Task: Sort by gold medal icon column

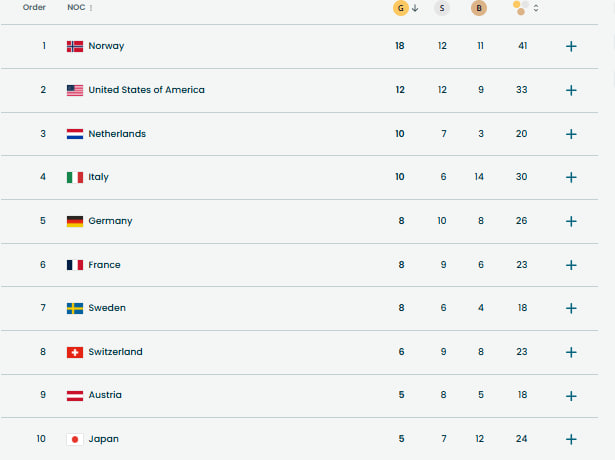Action: tap(401, 8)
